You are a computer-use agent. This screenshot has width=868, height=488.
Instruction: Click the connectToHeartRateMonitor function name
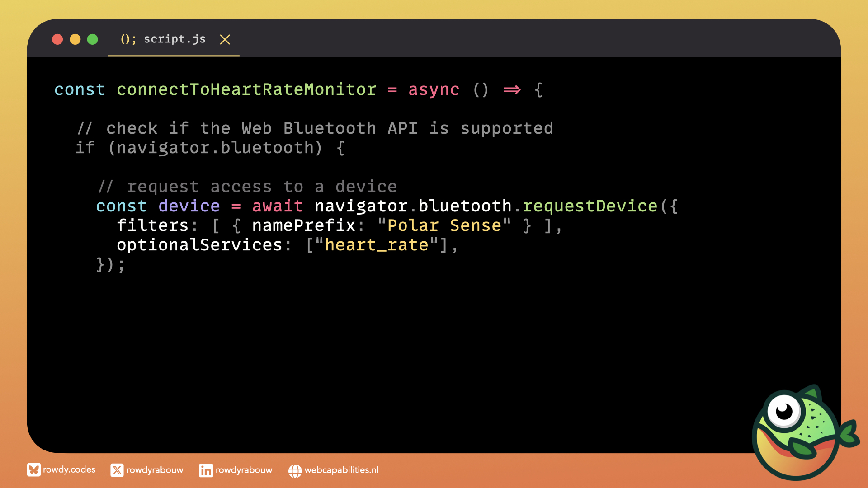coord(246,89)
